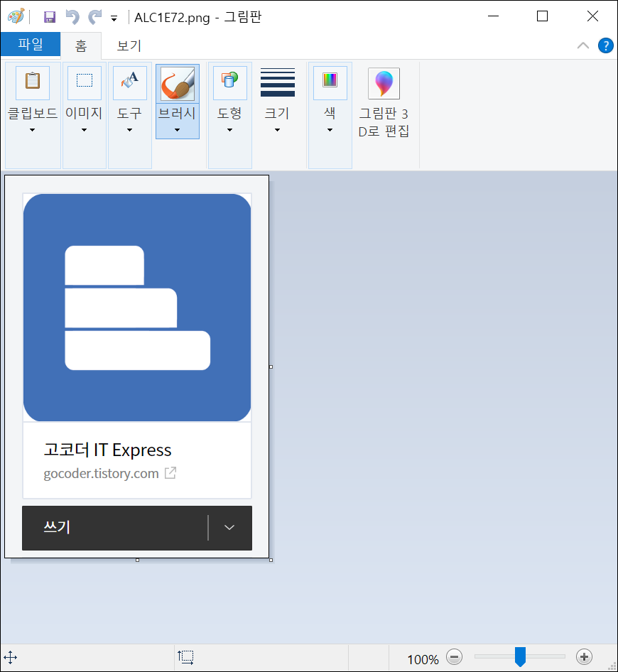Click the gocoder.tistory.com text in the canvas
Viewport: 618px width, 672px height.
tap(101, 474)
